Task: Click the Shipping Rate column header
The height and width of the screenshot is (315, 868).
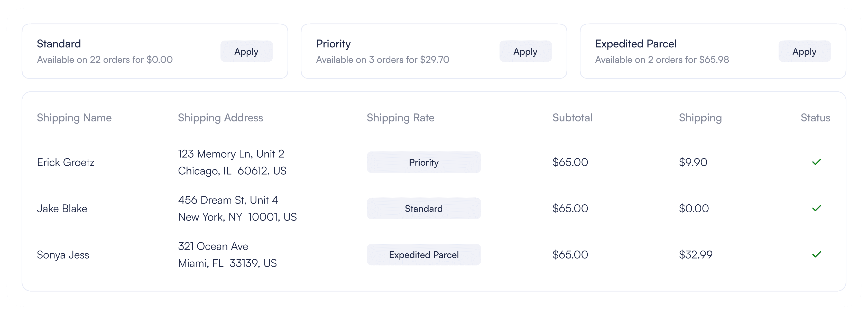Action: click(x=400, y=118)
